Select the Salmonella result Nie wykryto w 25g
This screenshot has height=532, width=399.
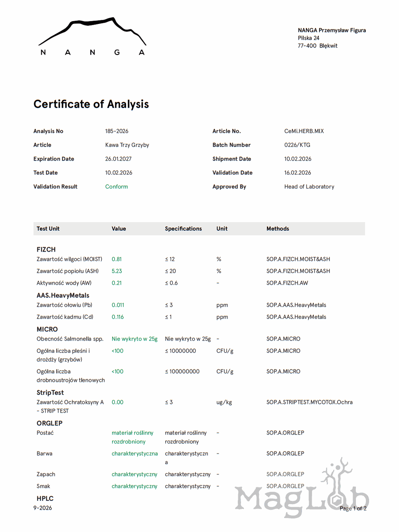(x=134, y=339)
